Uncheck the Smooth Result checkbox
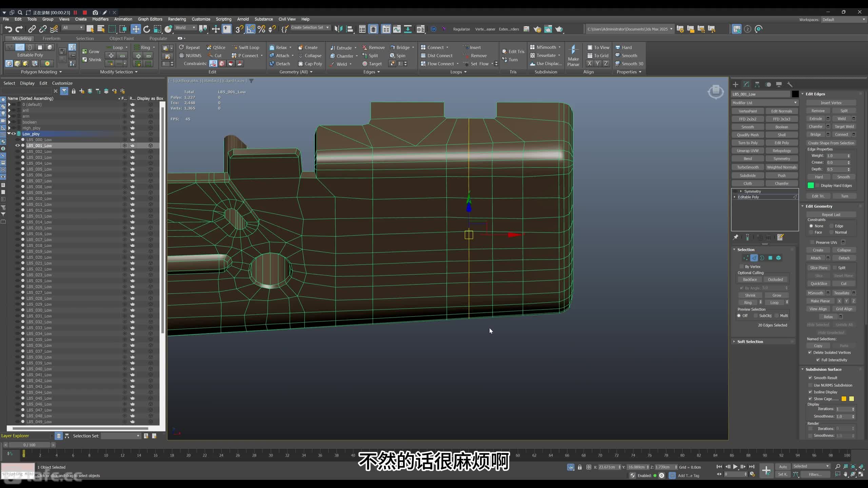This screenshot has height=488, width=868. [810, 378]
